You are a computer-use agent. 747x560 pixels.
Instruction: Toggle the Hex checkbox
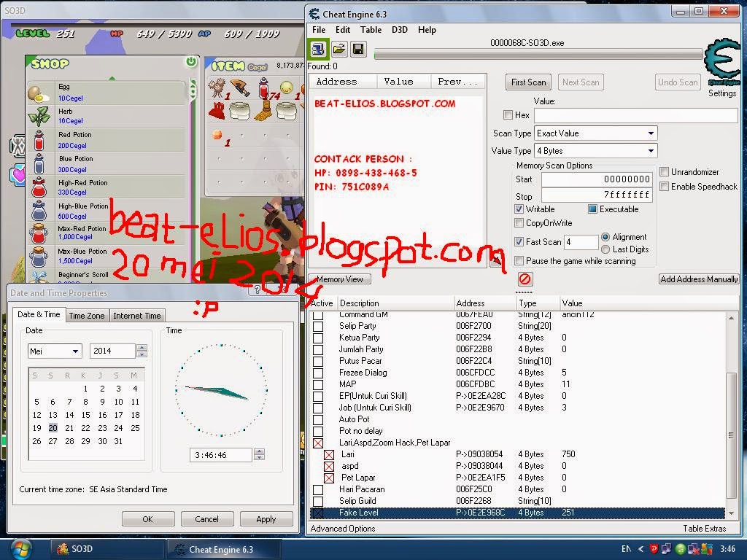click(508, 114)
